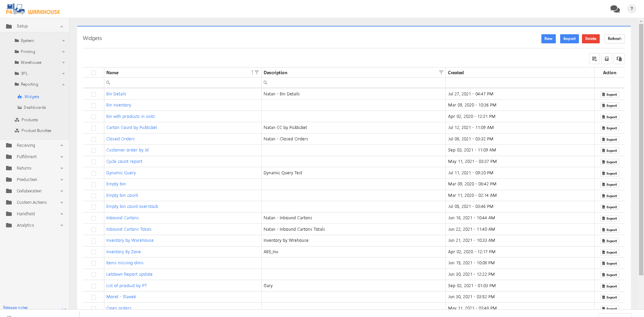Click the blue New button
The height and width of the screenshot is (317, 644).
click(548, 39)
